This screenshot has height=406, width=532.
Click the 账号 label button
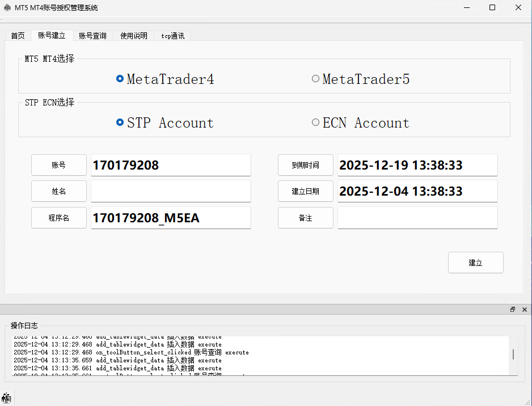click(59, 165)
